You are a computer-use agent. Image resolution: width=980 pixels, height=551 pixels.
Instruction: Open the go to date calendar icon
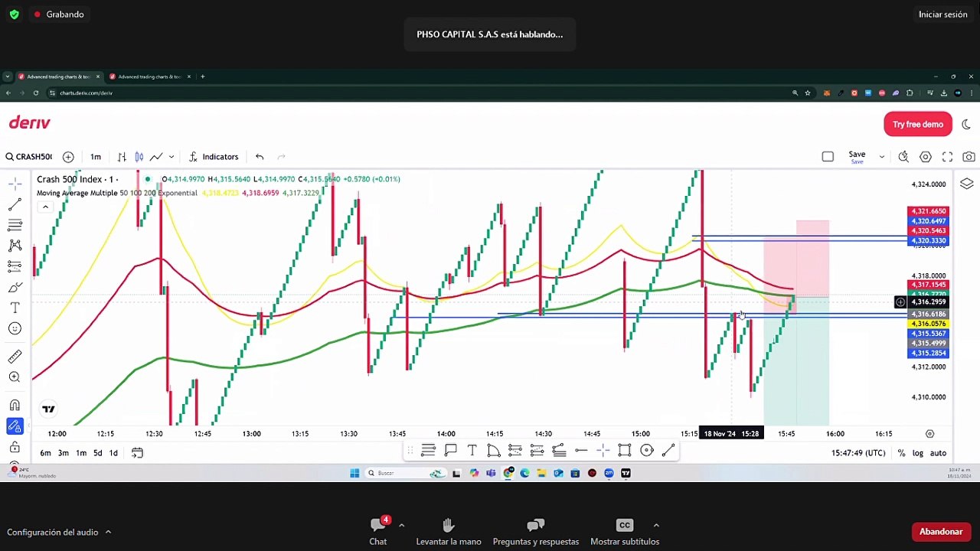pos(137,453)
